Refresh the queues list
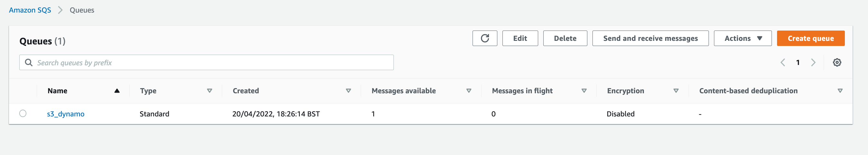 484,38
